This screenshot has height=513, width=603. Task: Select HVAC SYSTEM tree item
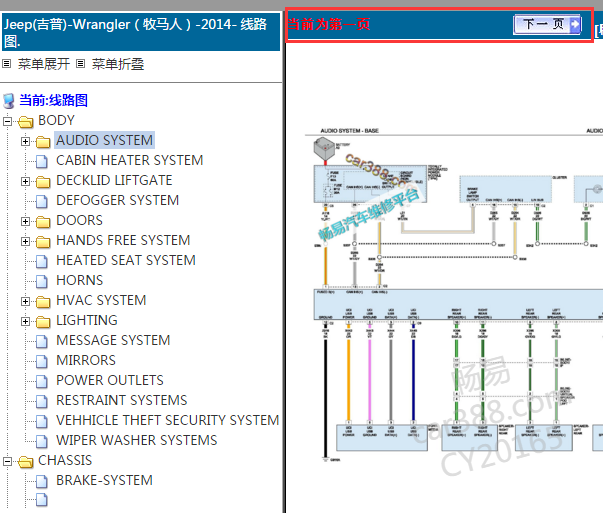101,300
